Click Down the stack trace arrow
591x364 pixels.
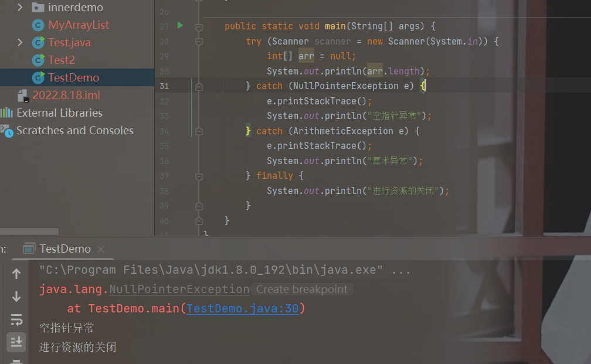pos(16,297)
